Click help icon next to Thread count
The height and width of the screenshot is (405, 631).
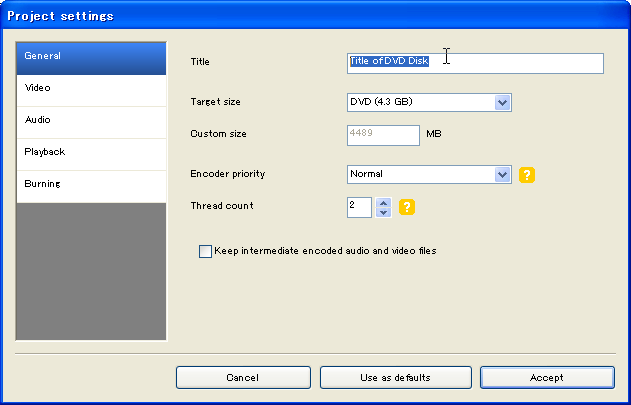tap(407, 207)
